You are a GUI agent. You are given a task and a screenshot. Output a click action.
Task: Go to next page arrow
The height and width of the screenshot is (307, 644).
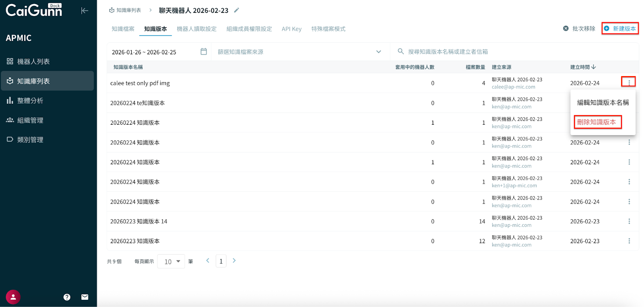[x=234, y=261]
